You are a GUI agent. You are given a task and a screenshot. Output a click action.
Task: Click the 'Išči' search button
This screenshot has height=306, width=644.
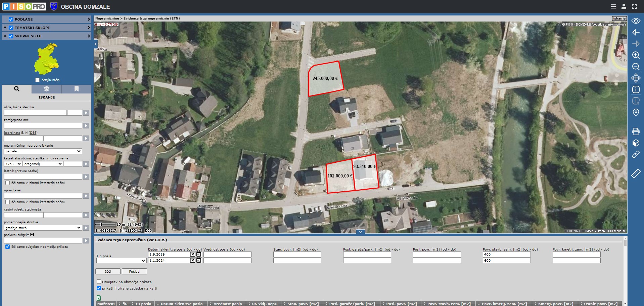[x=108, y=271]
